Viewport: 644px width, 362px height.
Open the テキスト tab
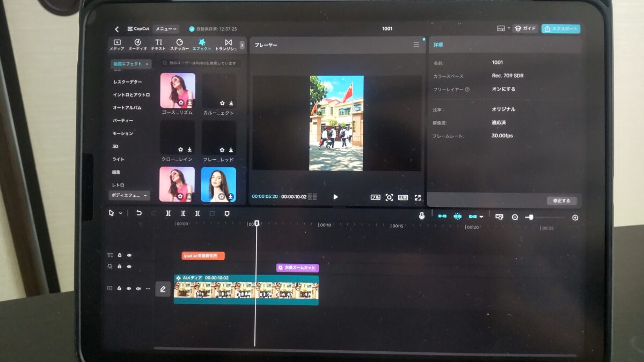click(158, 45)
